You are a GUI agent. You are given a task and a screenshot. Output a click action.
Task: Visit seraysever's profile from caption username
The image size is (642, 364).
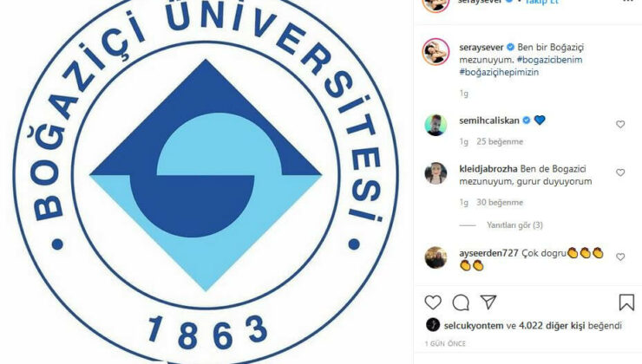[481, 48]
